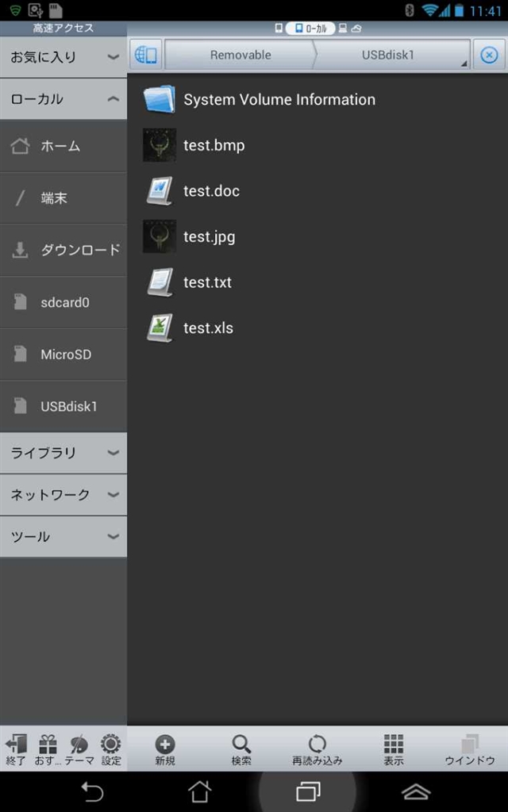
Task: Tap the 新規 (New) plus icon
Action: point(165,748)
